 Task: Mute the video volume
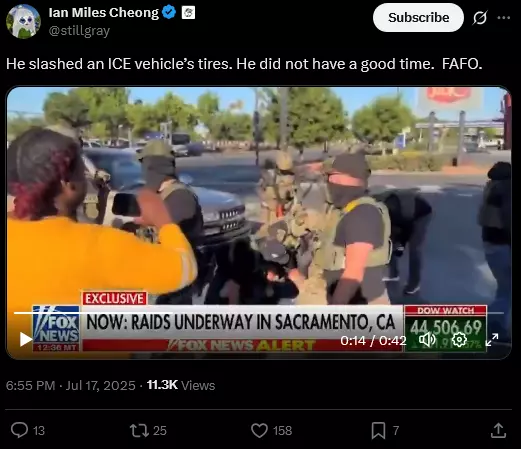[427, 340]
